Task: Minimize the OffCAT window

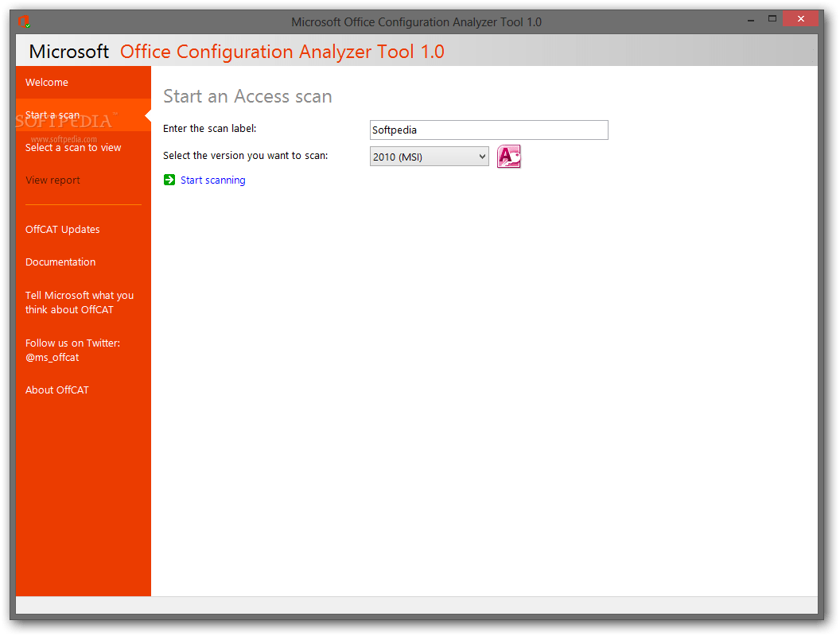Action: (749, 17)
